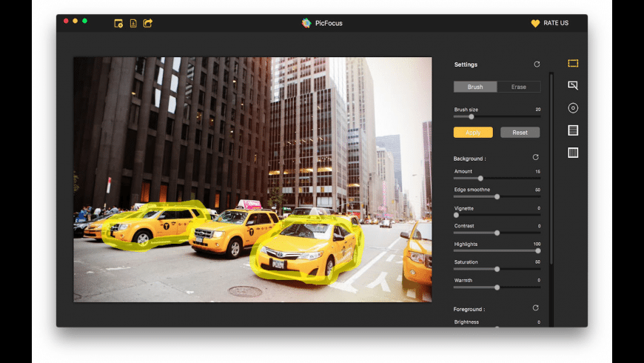The width and height of the screenshot is (644, 363).
Task: Click the Warmth slider handle
Action: click(x=497, y=287)
